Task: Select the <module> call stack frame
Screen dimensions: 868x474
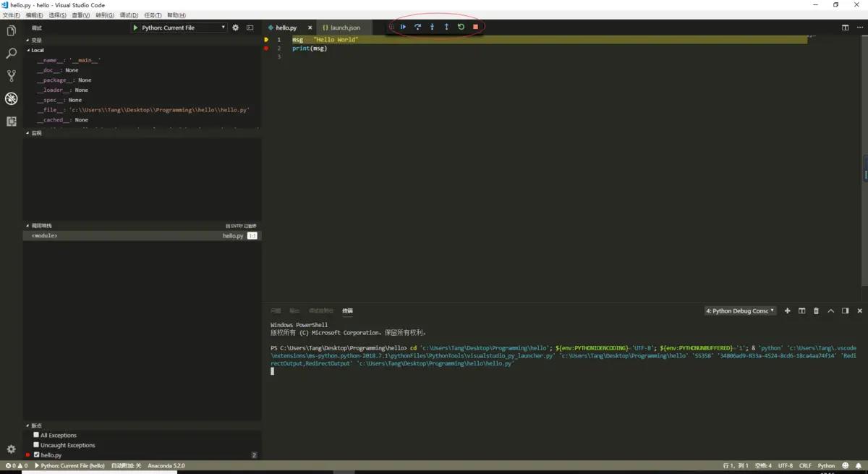Action: (x=45, y=236)
